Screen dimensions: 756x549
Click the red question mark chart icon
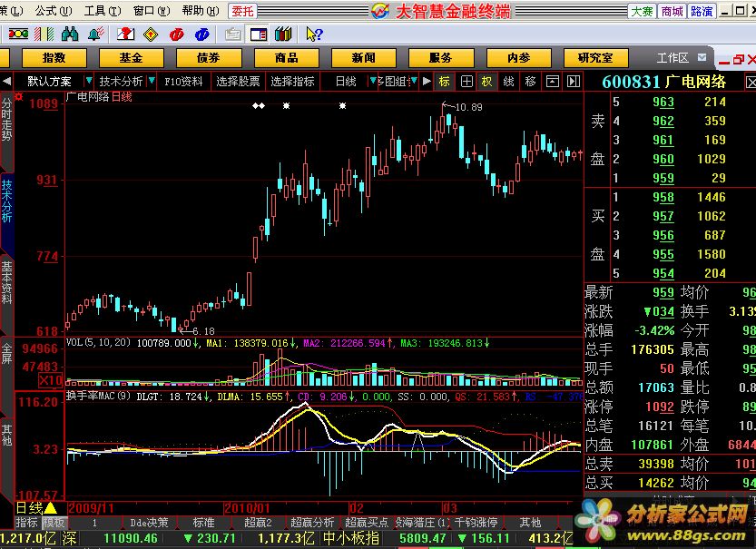pos(126,34)
